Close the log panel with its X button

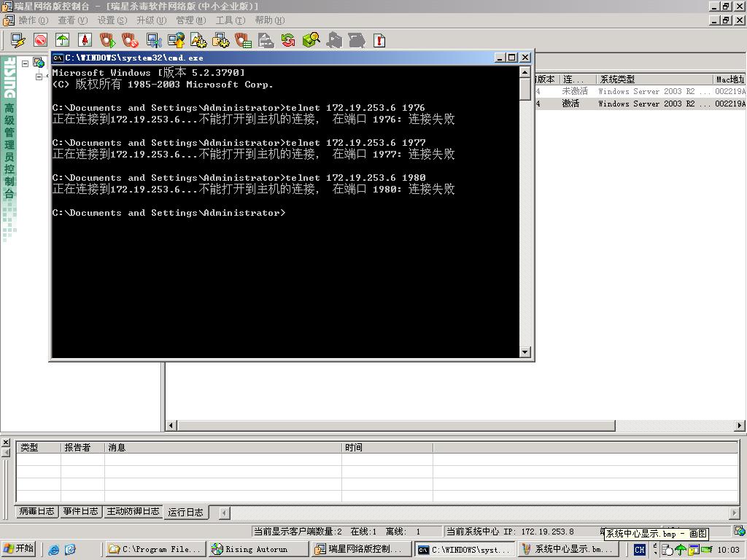(x=6, y=443)
